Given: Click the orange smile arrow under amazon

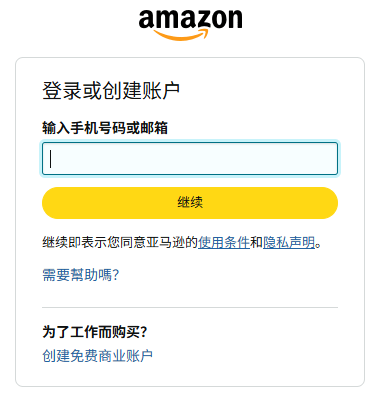Looking at the screenshot, I should (181, 34).
